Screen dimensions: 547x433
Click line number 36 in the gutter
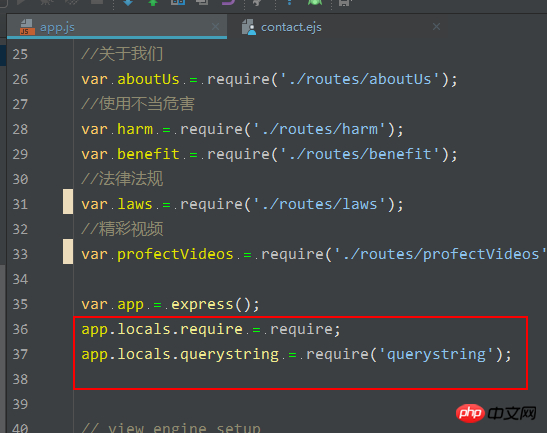point(20,329)
